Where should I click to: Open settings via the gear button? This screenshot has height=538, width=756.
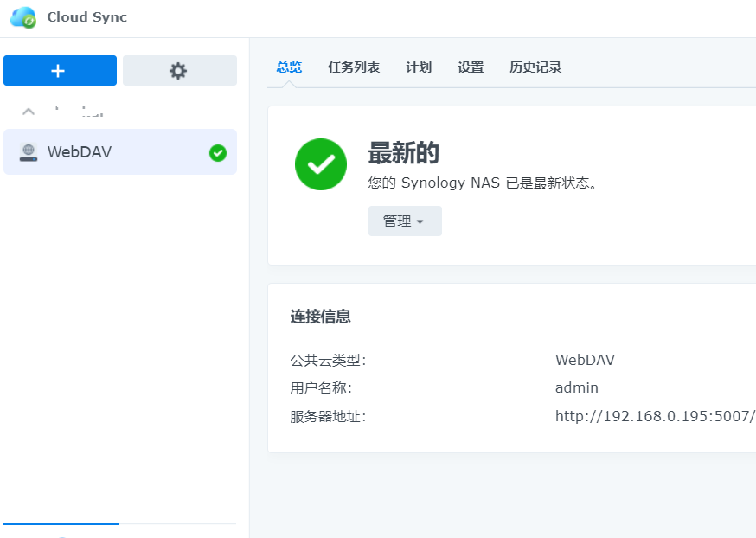click(179, 70)
